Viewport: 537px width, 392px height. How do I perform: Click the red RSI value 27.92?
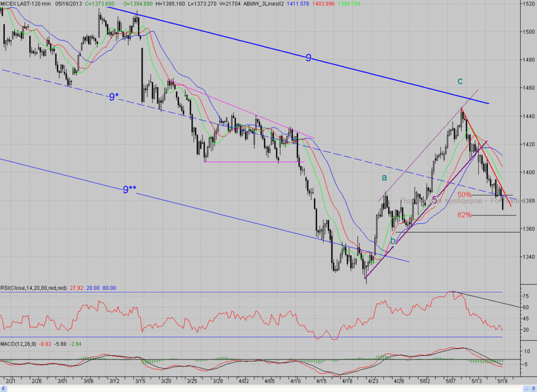click(x=77, y=288)
